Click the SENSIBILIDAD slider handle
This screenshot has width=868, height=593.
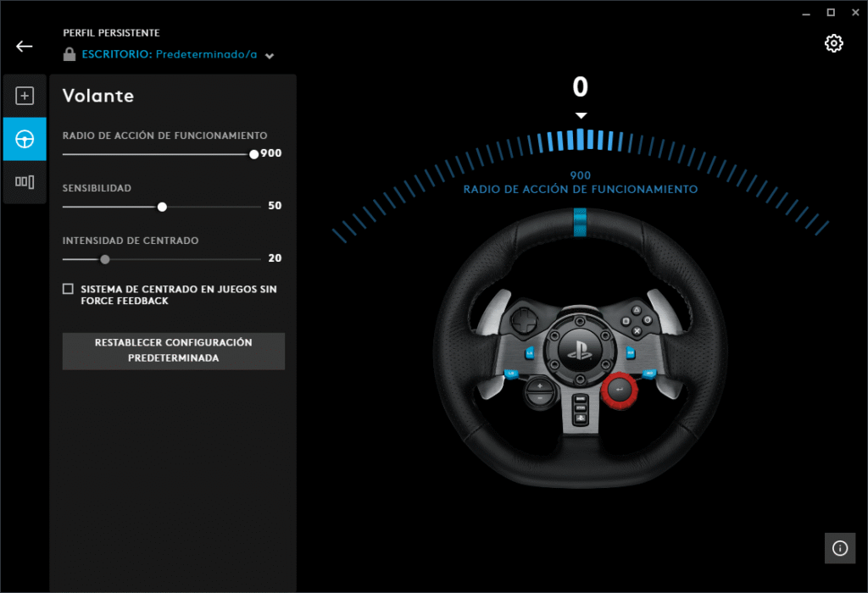161,206
